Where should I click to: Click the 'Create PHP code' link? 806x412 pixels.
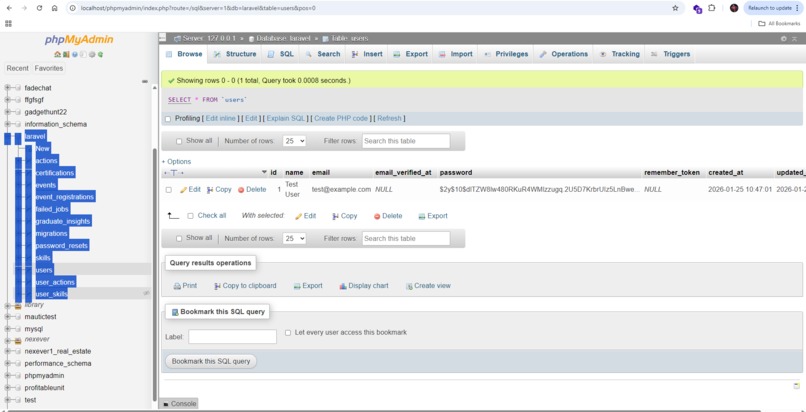[x=341, y=119]
